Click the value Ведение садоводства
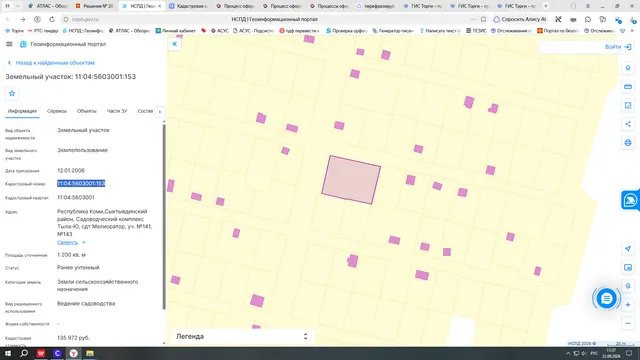Image resolution: width=640 pixels, height=360 pixels. coord(86,303)
